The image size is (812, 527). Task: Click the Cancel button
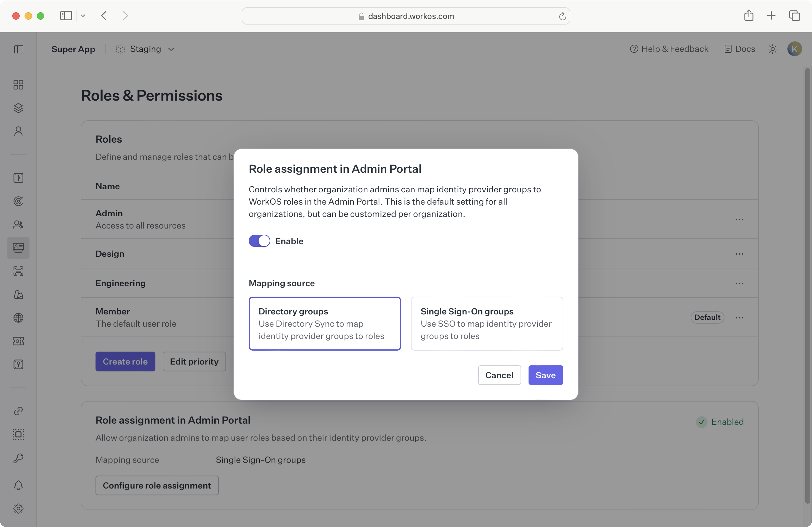click(x=499, y=375)
